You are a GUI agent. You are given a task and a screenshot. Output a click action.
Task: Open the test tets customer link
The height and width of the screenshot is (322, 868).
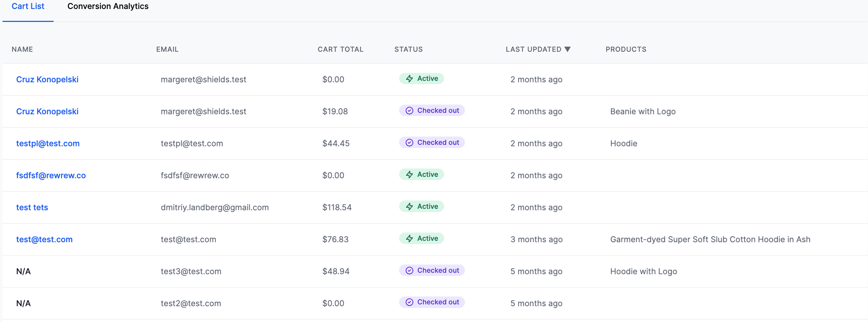(x=32, y=207)
